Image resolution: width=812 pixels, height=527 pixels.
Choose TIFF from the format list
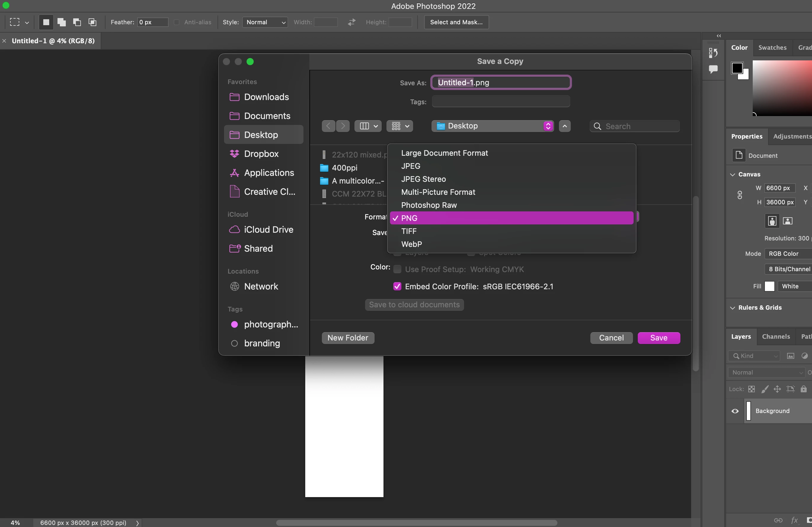pyautogui.click(x=409, y=231)
